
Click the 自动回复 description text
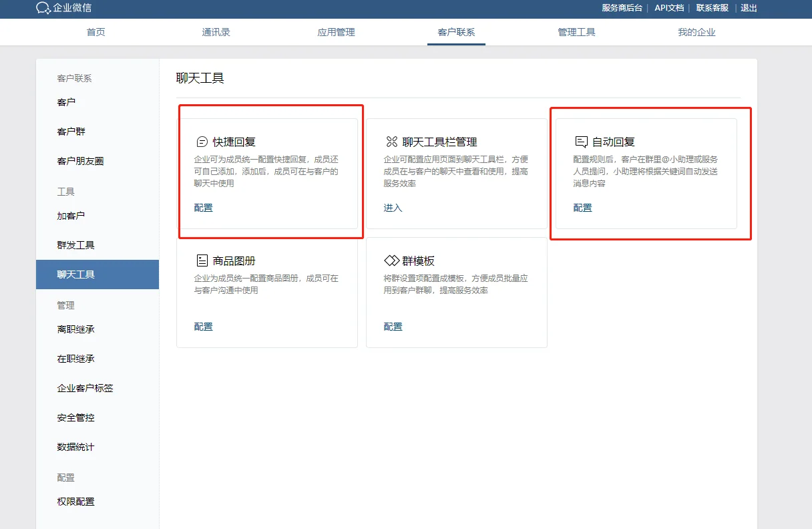[646, 171]
